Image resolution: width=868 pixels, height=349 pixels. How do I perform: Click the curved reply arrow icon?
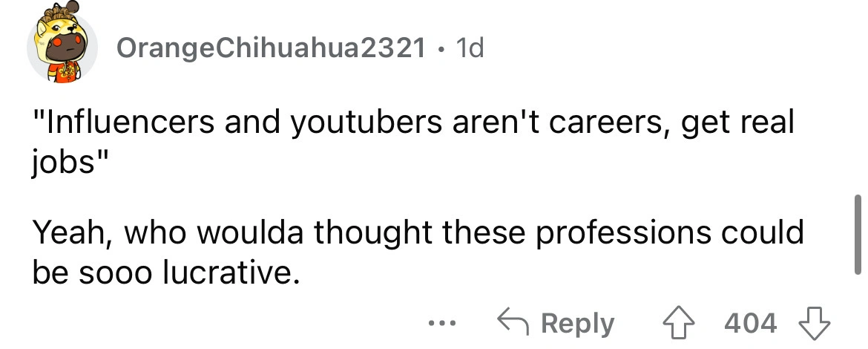pos(512,323)
